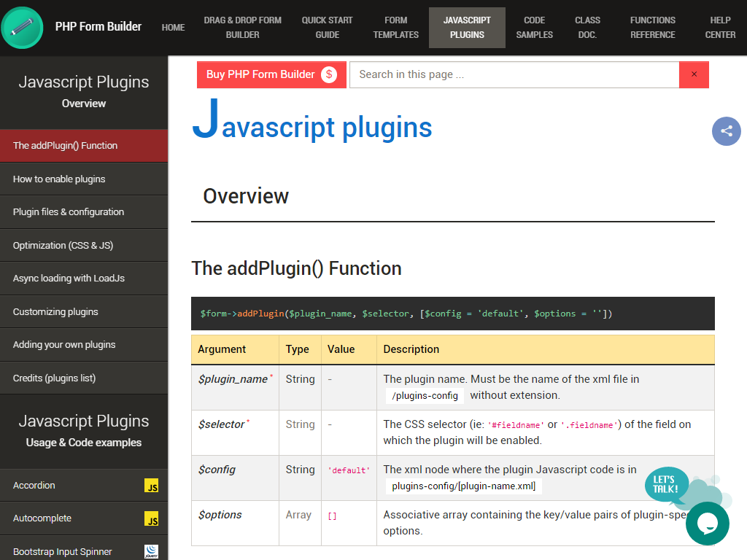Click Javascript Plugins Overview sidebar header
Image resolution: width=747 pixels, height=560 pixels.
[84, 91]
